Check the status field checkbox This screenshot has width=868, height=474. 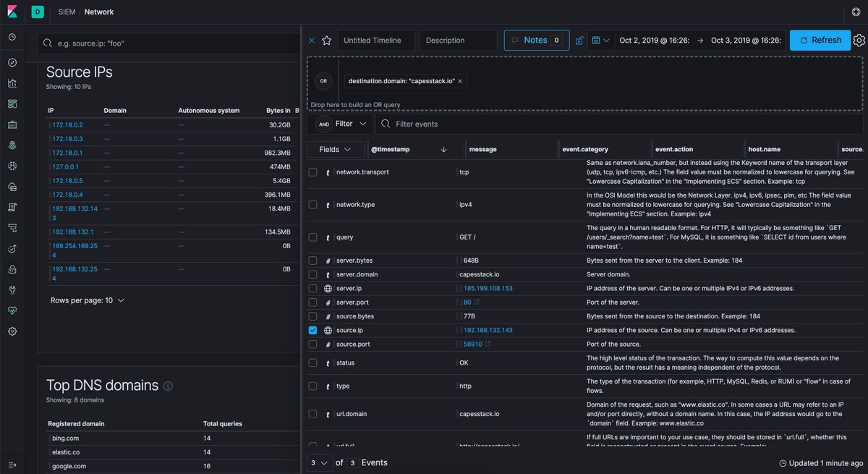[312, 363]
